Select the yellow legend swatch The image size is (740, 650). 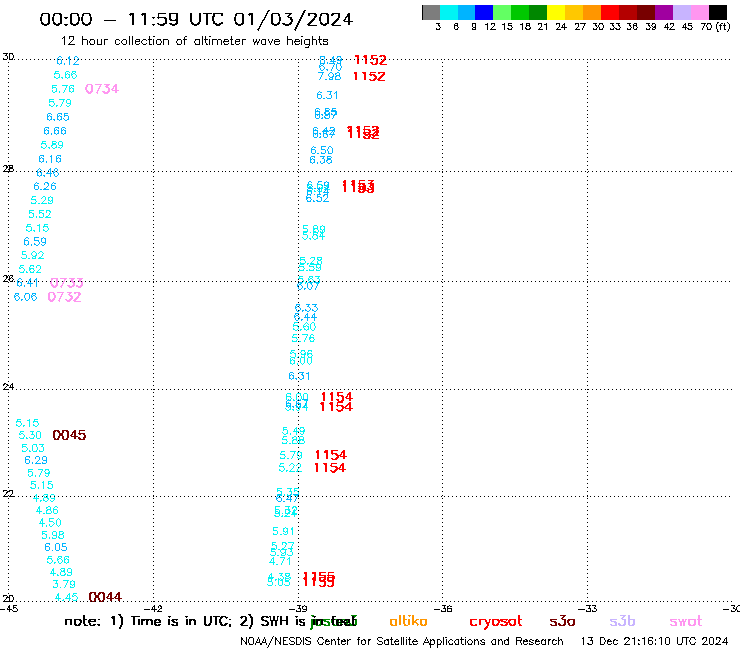click(x=556, y=12)
